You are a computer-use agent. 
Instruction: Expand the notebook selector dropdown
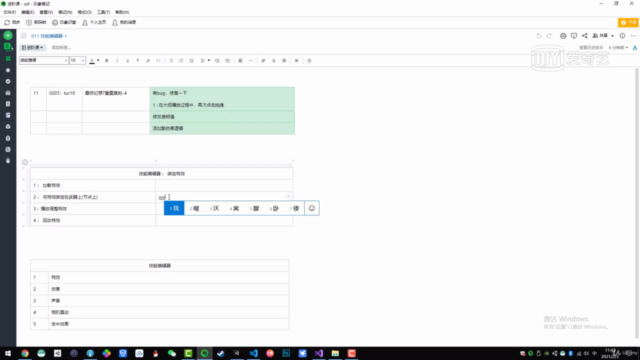pyautogui.click(x=32, y=48)
